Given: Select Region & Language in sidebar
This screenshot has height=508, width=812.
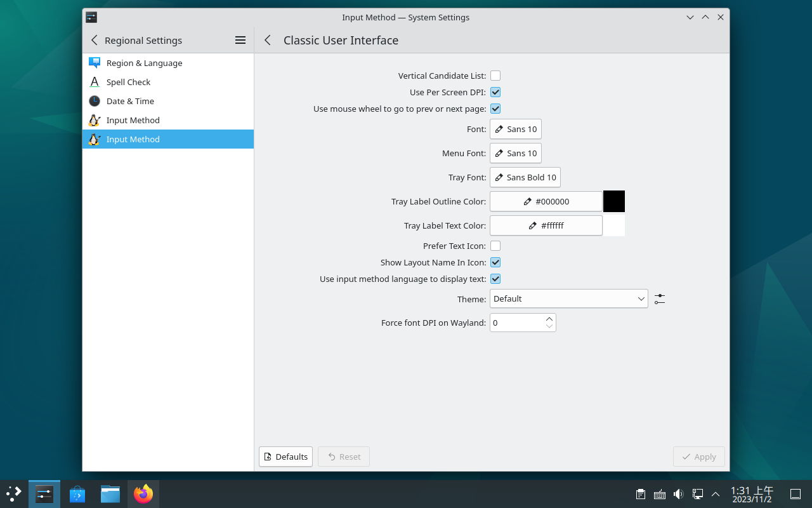Looking at the screenshot, I should [144, 63].
